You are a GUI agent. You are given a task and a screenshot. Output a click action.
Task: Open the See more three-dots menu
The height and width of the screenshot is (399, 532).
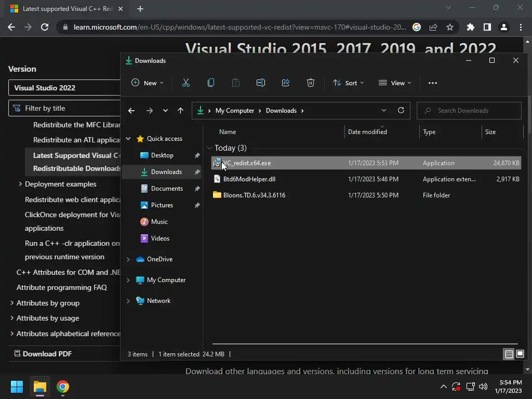pos(433,83)
